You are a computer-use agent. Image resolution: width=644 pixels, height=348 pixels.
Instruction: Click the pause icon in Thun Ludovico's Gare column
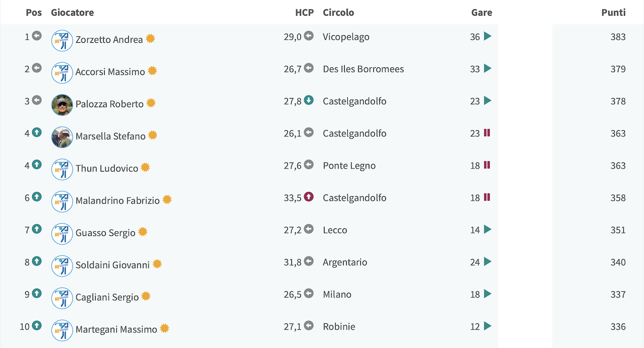(x=487, y=165)
